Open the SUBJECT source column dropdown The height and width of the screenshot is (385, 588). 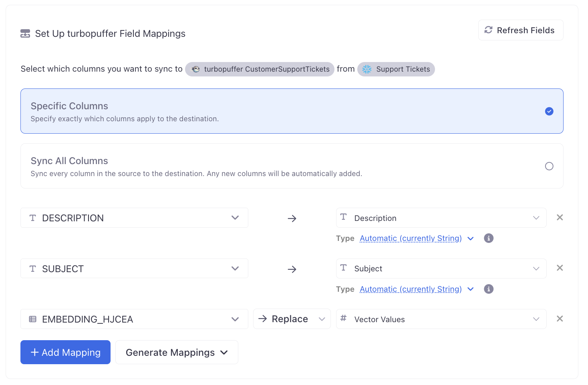pyautogui.click(x=134, y=269)
